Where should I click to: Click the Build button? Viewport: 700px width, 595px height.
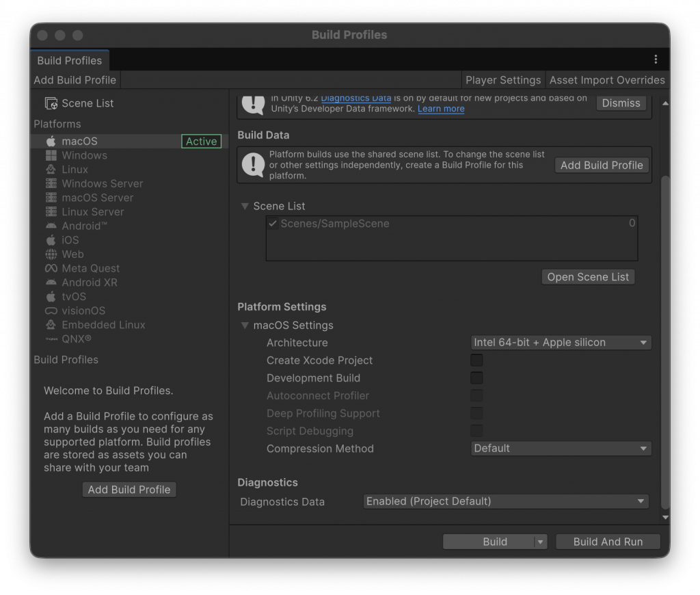pos(489,542)
